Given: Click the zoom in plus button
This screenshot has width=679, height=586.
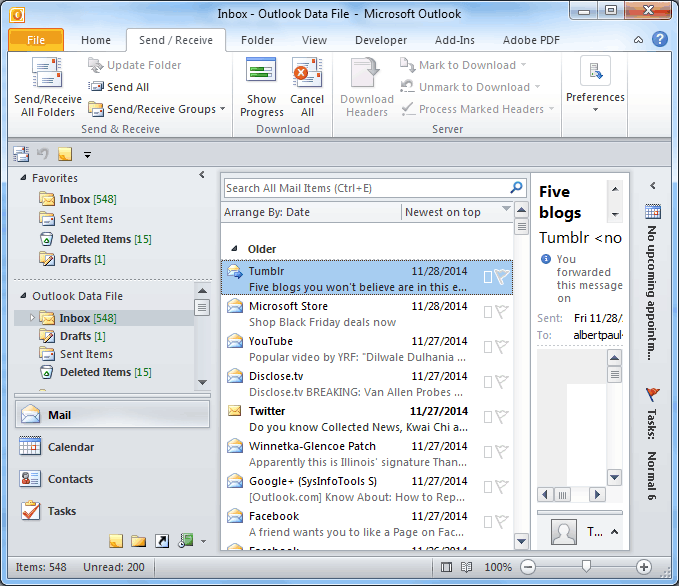Looking at the screenshot, I should [643, 567].
